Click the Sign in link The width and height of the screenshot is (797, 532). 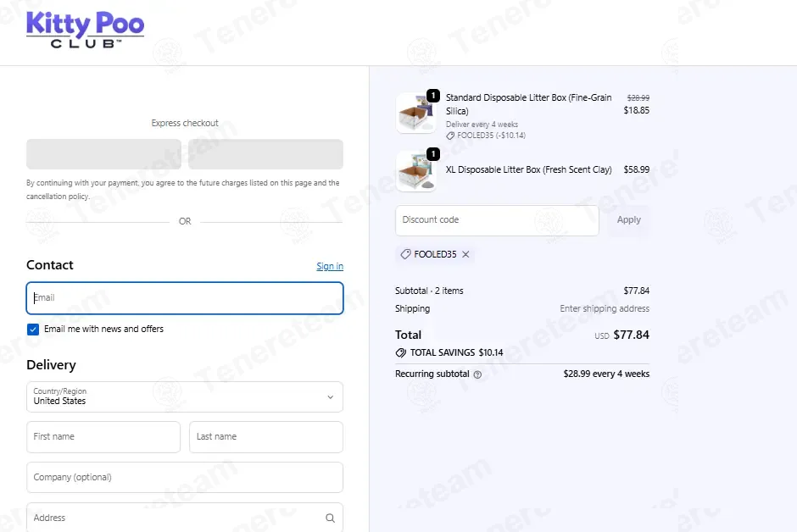pos(330,266)
